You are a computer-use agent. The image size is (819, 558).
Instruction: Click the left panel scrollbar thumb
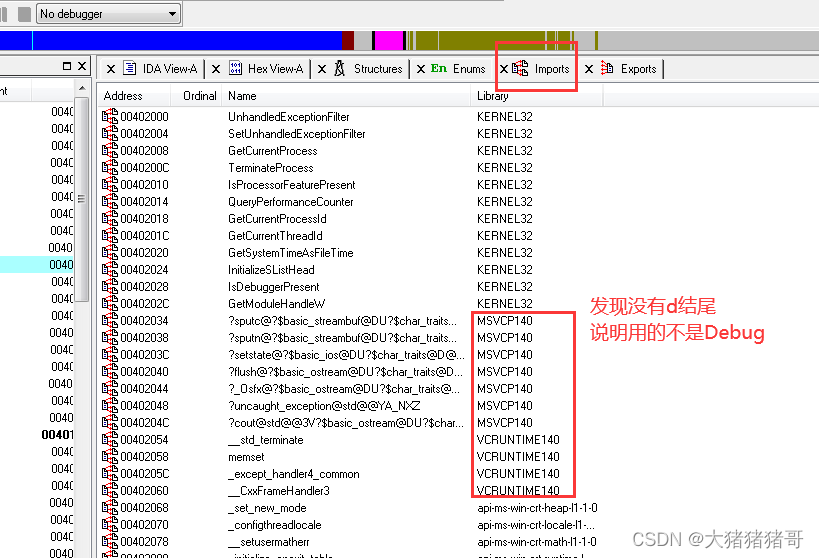pos(81,199)
